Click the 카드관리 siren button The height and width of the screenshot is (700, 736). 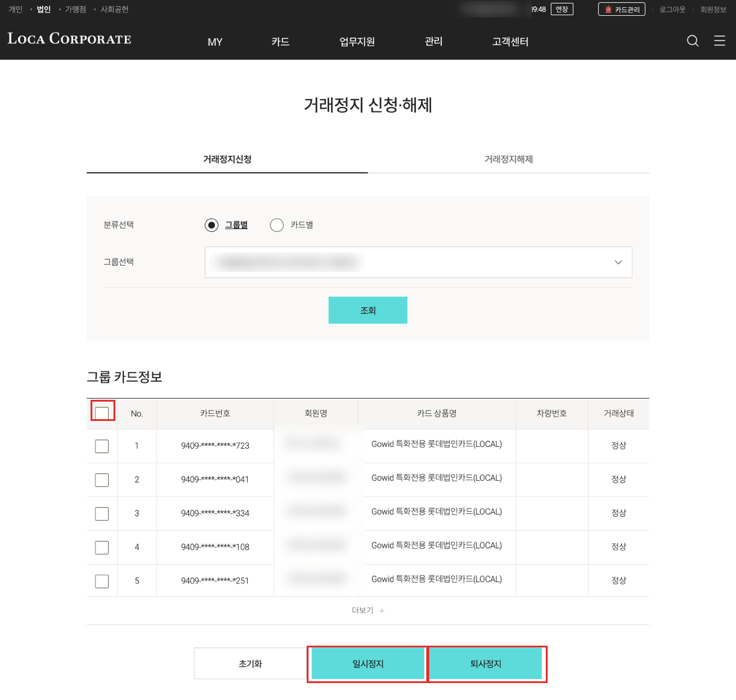(x=621, y=9)
